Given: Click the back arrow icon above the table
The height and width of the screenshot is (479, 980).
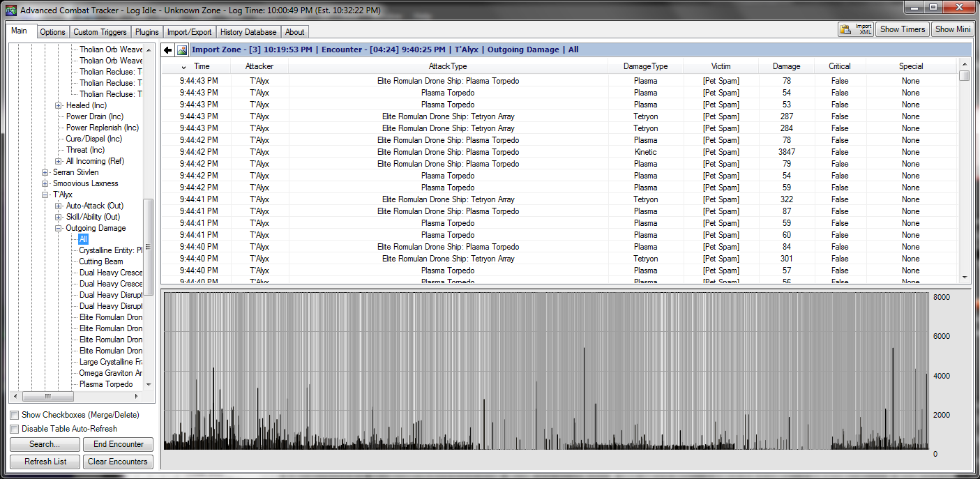Looking at the screenshot, I should coord(168,50).
